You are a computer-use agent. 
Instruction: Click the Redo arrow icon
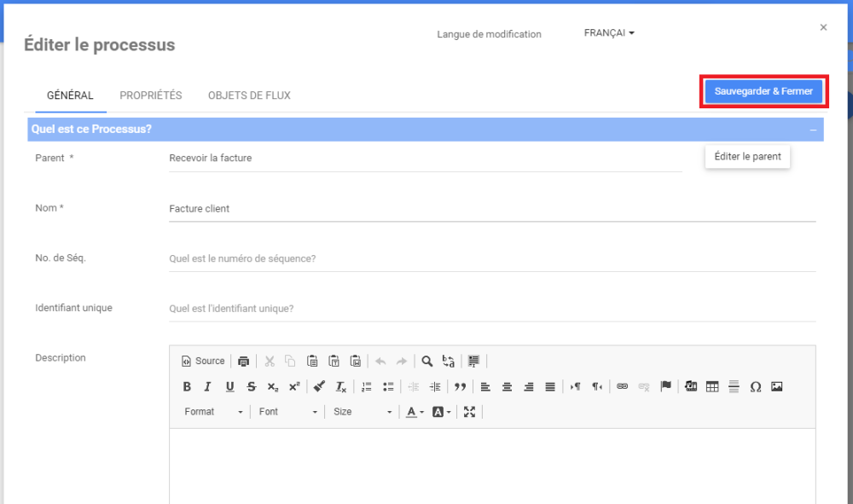coord(402,361)
